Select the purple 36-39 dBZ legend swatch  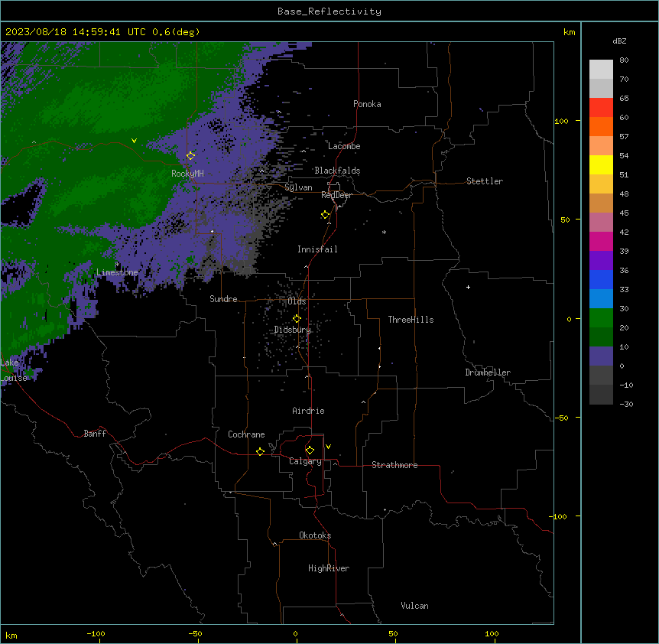(x=601, y=260)
